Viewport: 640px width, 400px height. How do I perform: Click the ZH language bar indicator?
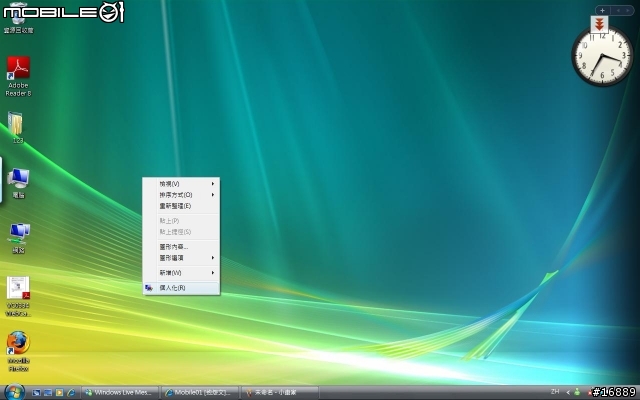555,392
